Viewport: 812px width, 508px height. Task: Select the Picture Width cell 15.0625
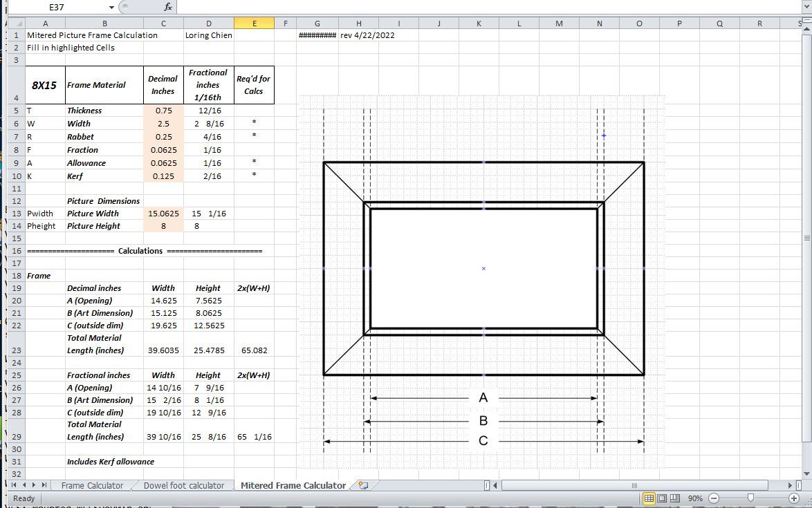pyautogui.click(x=163, y=214)
